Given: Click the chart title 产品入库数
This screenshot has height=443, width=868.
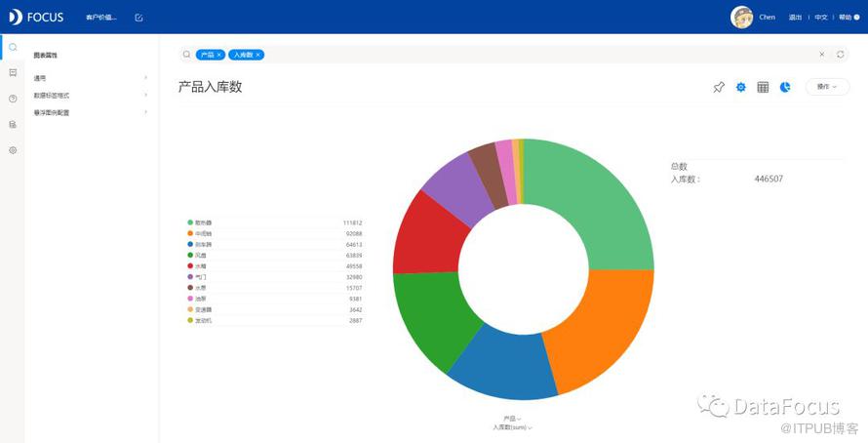Looking at the screenshot, I should [x=211, y=87].
